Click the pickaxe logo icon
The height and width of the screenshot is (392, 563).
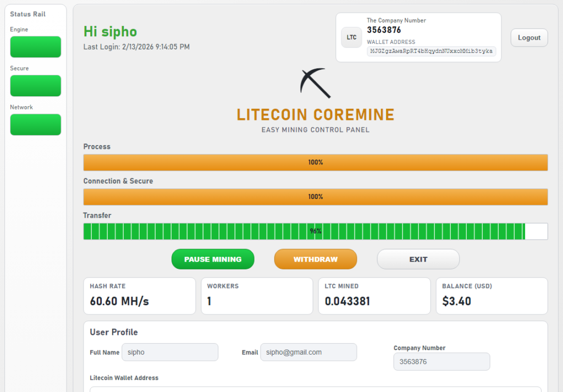(315, 84)
